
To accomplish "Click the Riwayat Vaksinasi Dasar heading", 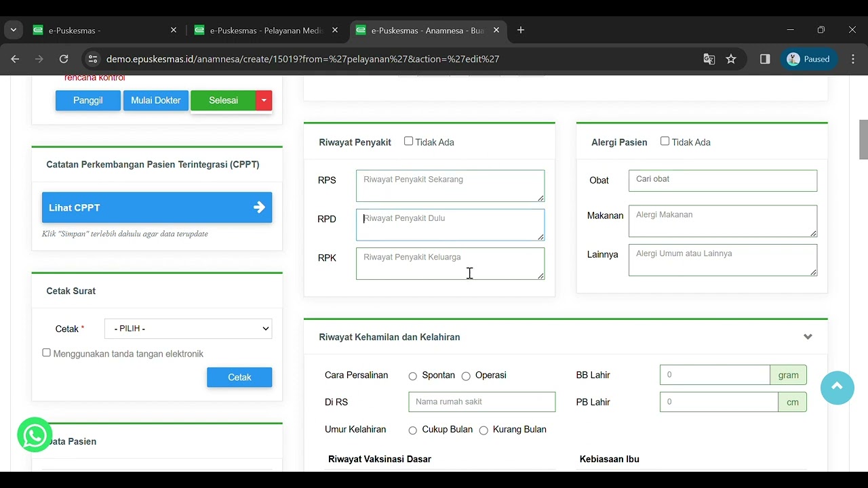I will (380, 459).
